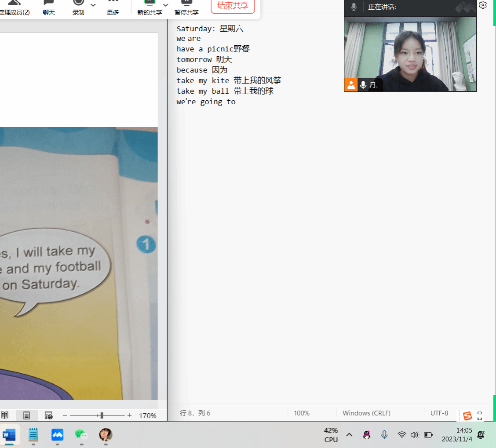496x448 pixels.
Task: Expand the dropdown arrow next to 新的共享
Action: (166, 5)
